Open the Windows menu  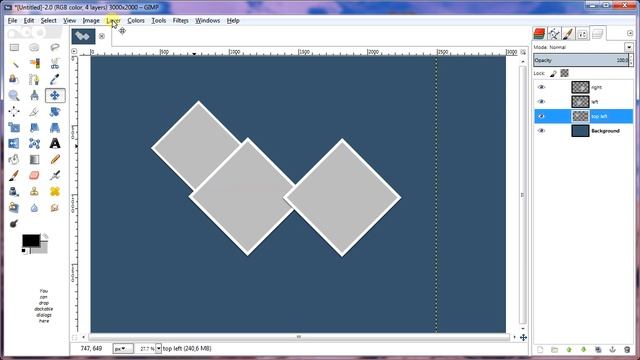(207, 20)
